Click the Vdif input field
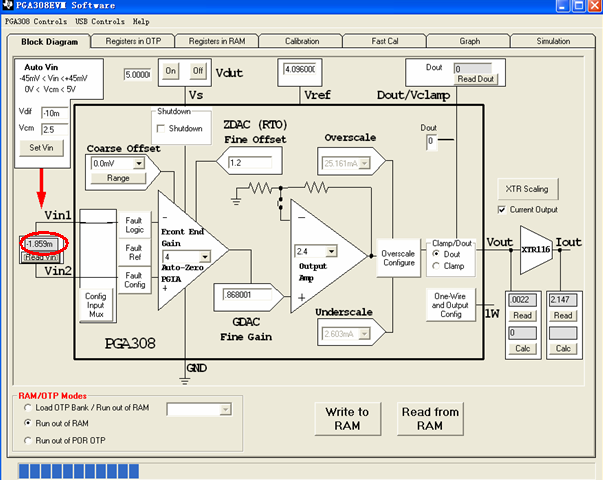Image resolution: width=603 pixels, height=480 pixels. coord(54,113)
